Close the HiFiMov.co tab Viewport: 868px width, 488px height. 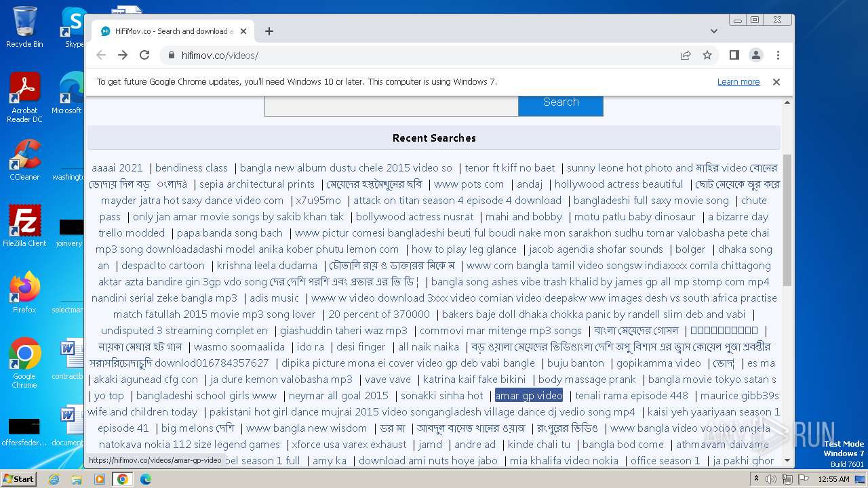click(243, 31)
